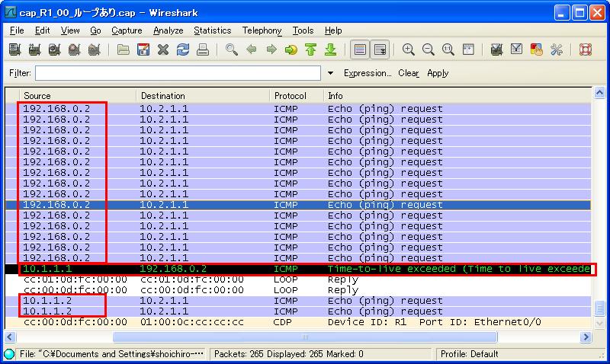
Task: Print the packets with printer icon
Action: (x=203, y=49)
